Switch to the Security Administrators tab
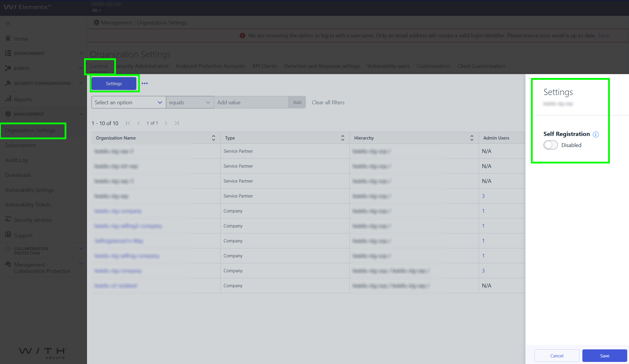 click(x=142, y=66)
